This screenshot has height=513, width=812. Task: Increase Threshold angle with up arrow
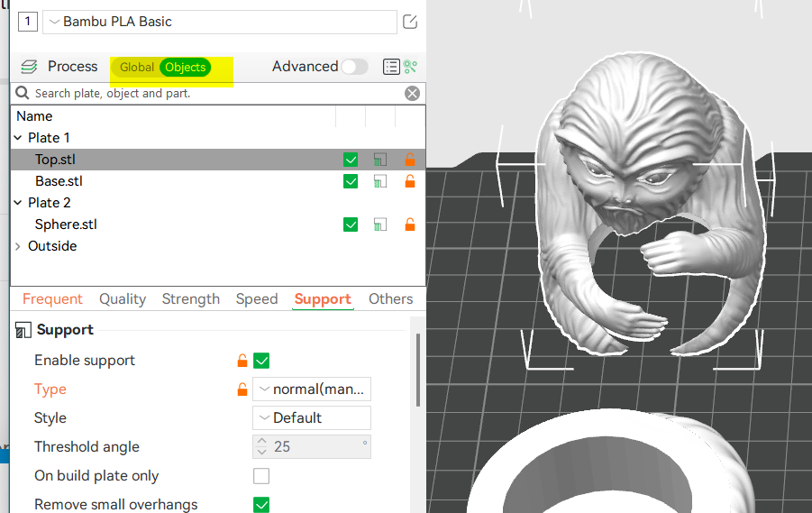(x=262, y=442)
